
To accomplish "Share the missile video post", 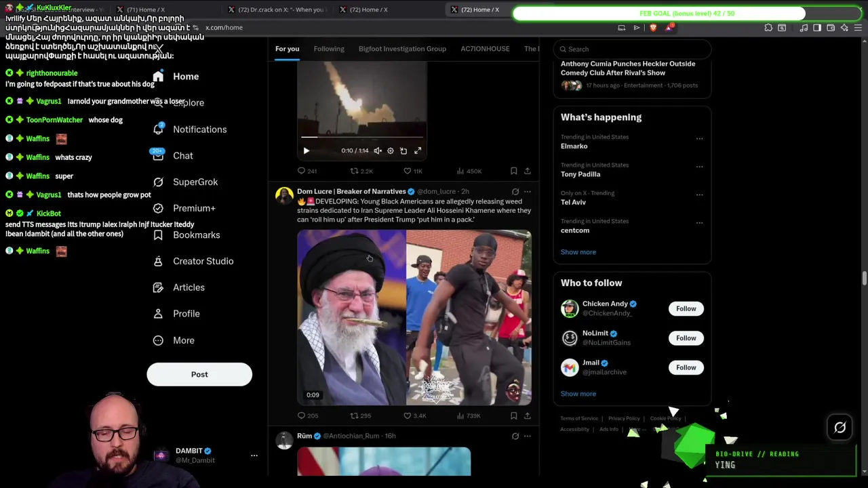I will pos(527,171).
